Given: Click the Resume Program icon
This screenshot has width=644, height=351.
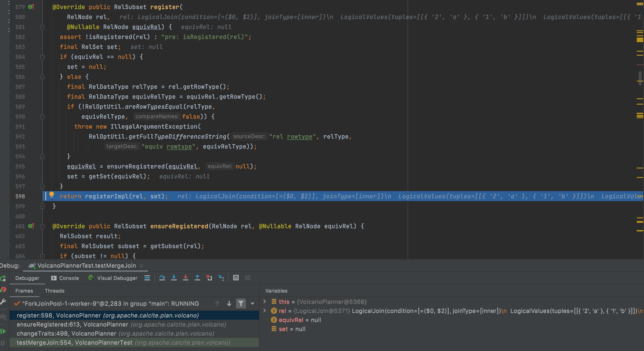Looking at the screenshot, I should 3,332.
